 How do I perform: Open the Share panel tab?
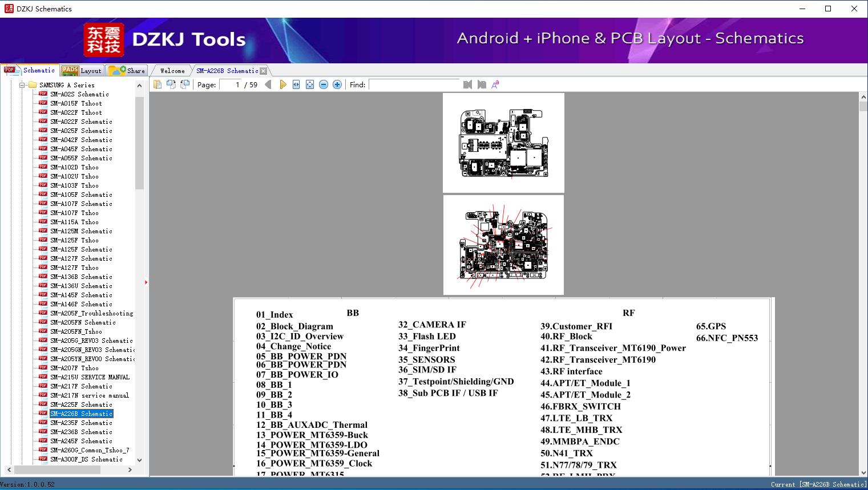127,70
